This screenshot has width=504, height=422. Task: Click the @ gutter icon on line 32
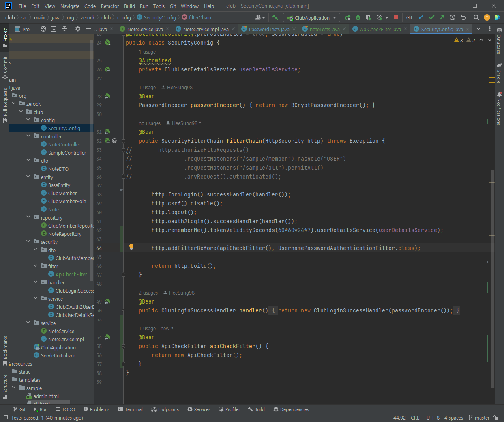tap(114, 141)
